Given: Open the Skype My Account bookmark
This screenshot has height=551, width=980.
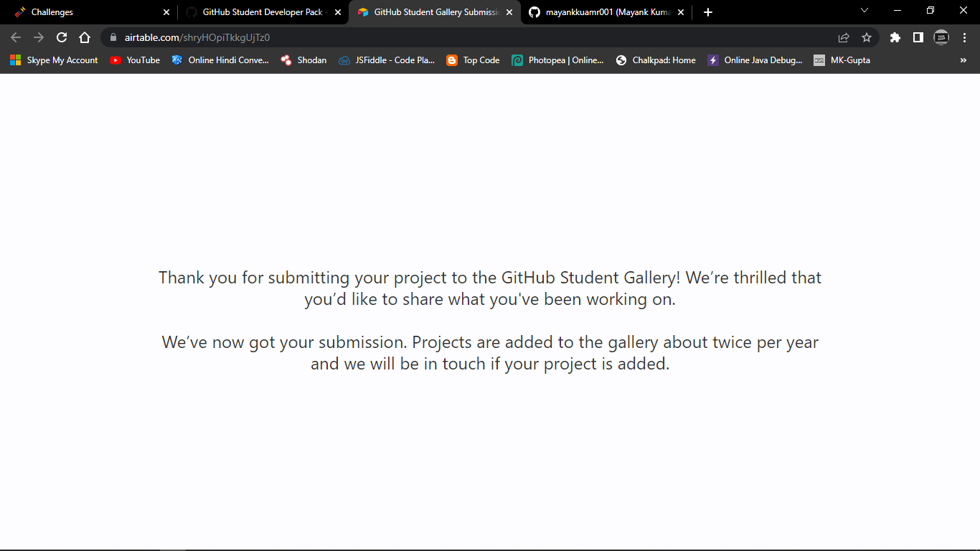Looking at the screenshot, I should [x=55, y=60].
